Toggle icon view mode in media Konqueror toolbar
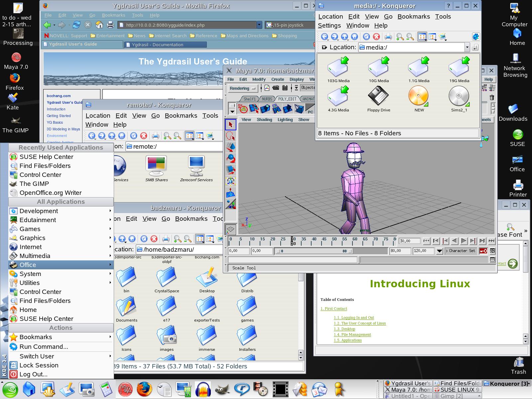The width and height of the screenshot is (532, 399). tap(422, 37)
